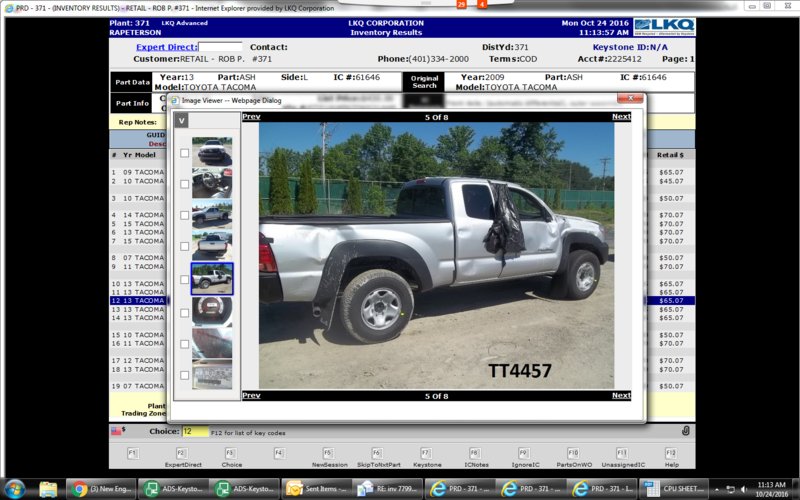Tick the checkbox beside the rear tailgate thumbnail
Image resolution: width=800 pixels, height=500 pixels.
[x=185, y=246]
